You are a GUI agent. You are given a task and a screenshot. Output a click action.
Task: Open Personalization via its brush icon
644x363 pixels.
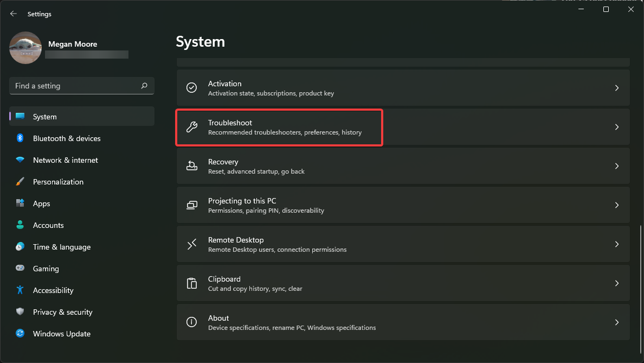[x=20, y=182]
